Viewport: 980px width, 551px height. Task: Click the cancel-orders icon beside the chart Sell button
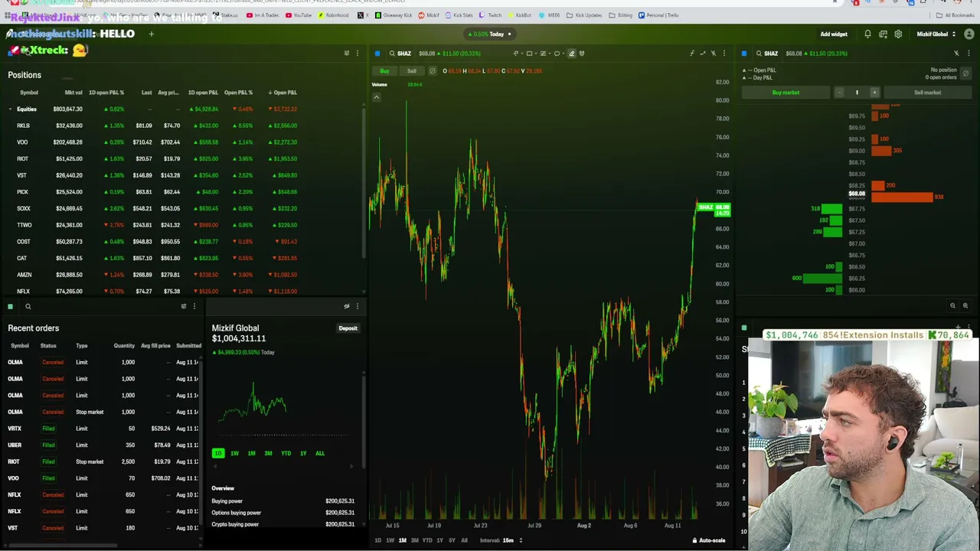432,71
